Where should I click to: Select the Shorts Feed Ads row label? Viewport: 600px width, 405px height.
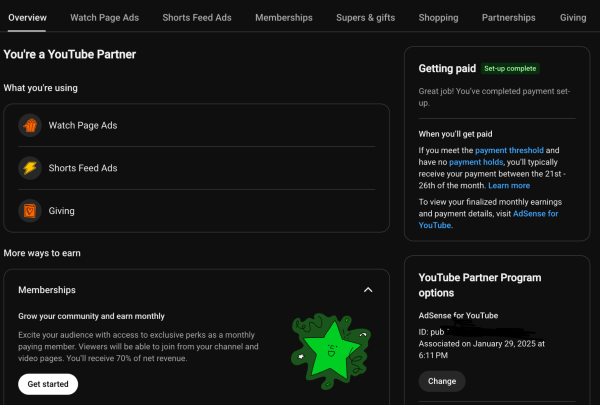(x=83, y=168)
